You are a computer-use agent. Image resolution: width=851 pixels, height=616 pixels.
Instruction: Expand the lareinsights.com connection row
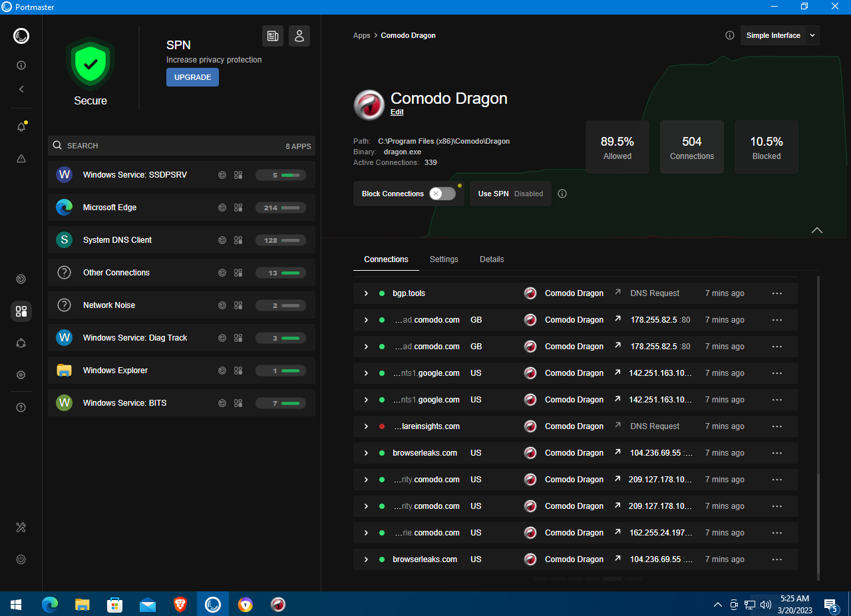[x=366, y=426]
